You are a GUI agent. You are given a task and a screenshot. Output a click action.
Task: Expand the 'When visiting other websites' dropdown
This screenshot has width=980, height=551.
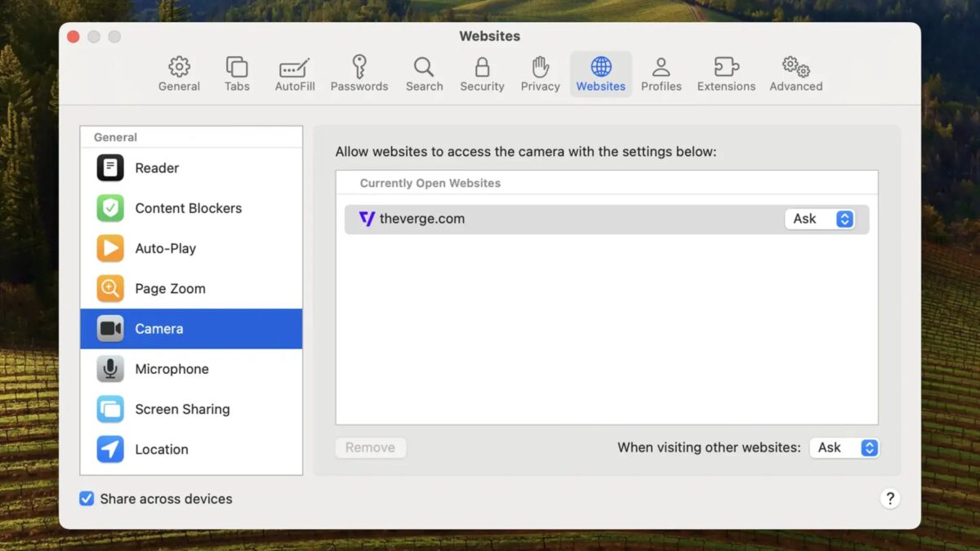click(x=844, y=447)
